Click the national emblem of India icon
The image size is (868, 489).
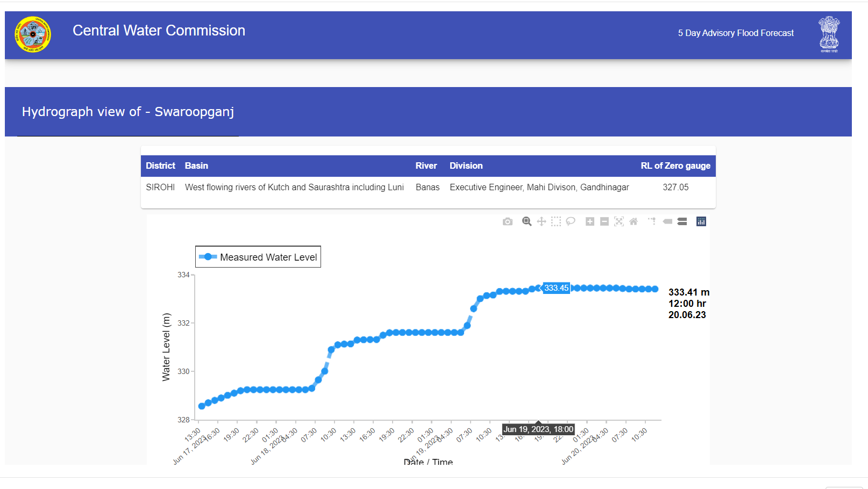point(829,34)
